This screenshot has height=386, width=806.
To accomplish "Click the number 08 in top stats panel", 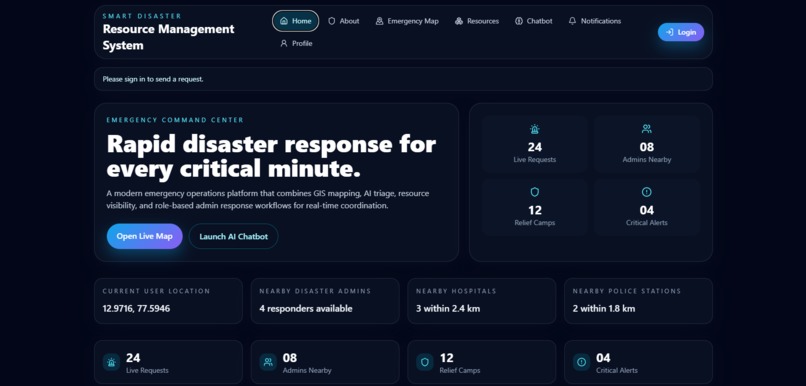I will [x=647, y=147].
